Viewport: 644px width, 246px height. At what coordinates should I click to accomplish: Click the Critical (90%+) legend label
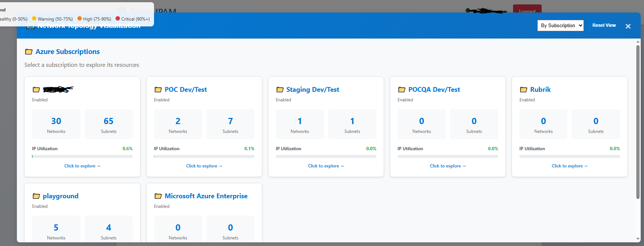pos(135,19)
